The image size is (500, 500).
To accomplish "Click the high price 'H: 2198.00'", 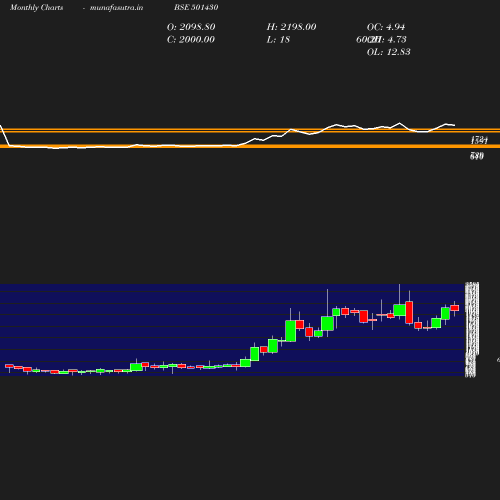I will (291, 27).
